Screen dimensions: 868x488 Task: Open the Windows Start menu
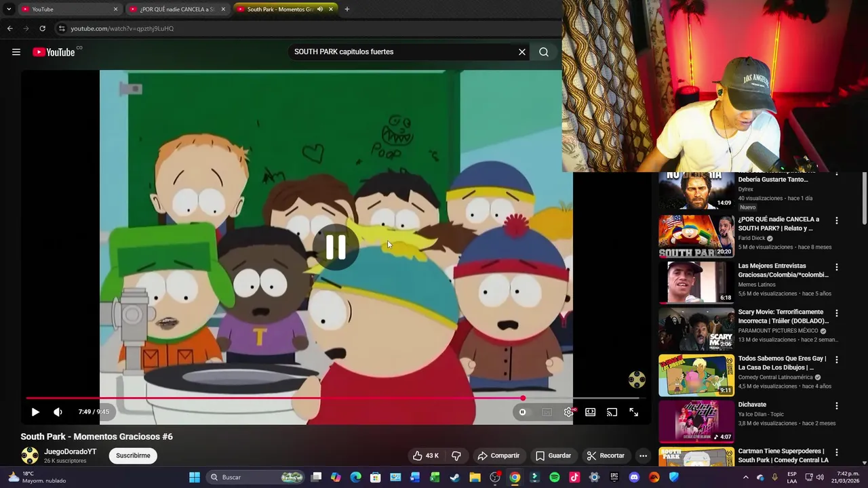pos(195,477)
